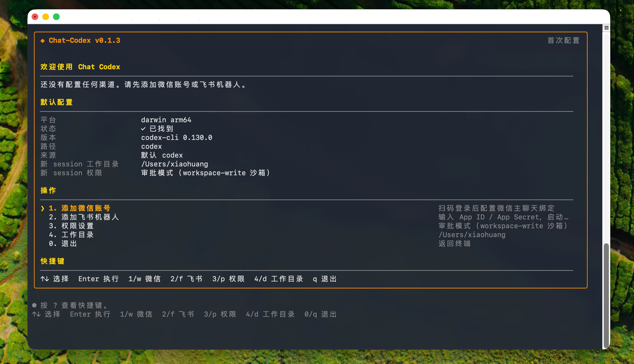Click 2/f 飞书 in the 快捷键 row
Viewport: 634px width, 364px height.
coord(186,279)
